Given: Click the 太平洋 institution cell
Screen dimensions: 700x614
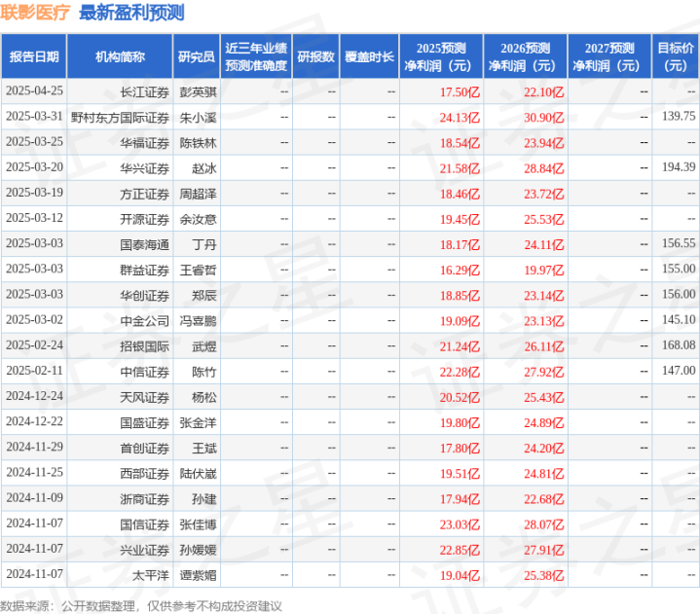Looking at the screenshot, I should (x=151, y=576).
